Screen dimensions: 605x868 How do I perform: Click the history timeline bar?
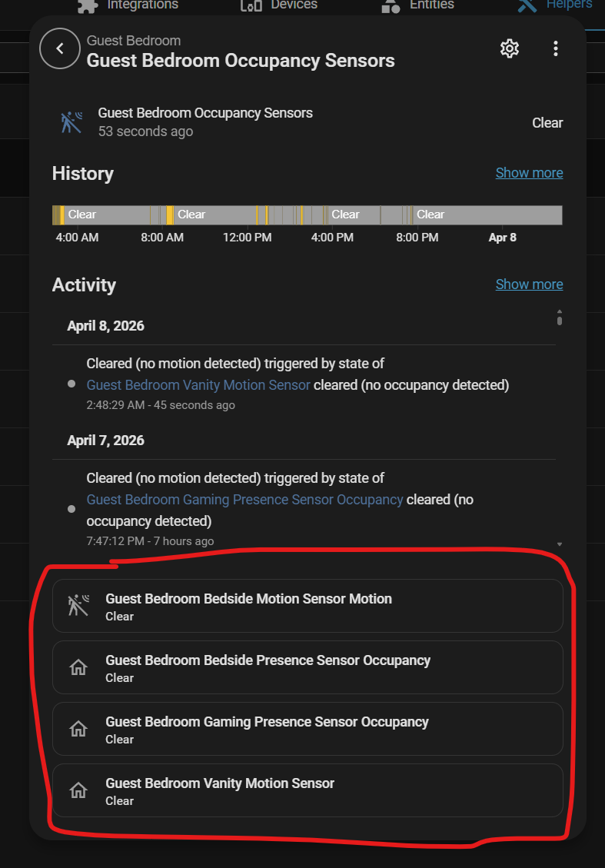(x=307, y=215)
